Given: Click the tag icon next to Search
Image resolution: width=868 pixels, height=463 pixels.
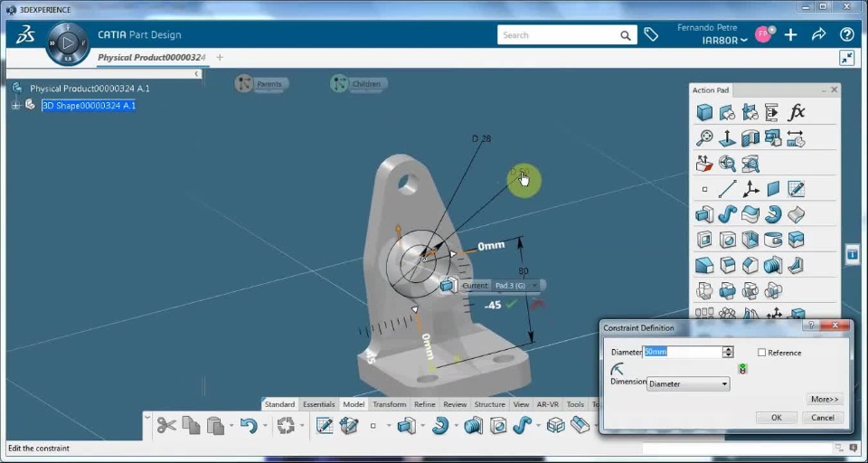Looking at the screenshot, I should [x=651, y=35].
